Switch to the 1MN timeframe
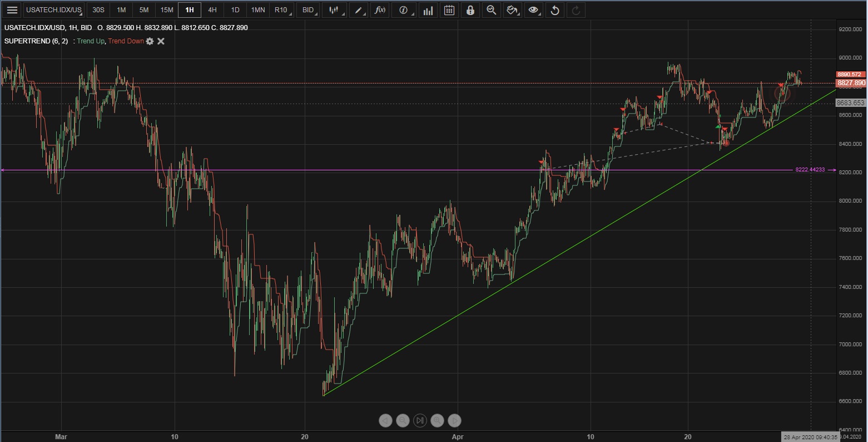 click(x=258, y=10)
